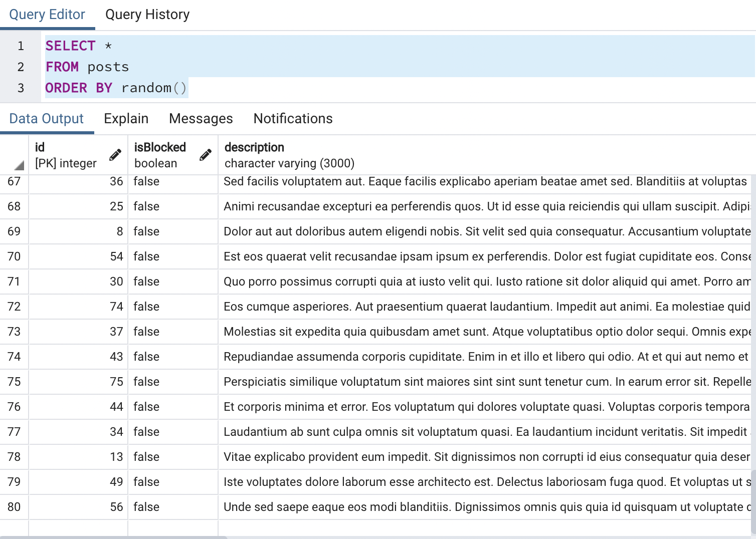
Task: Click description starting 'Laudantium ab sunt culpa'
Action: [x=484, y=432]
